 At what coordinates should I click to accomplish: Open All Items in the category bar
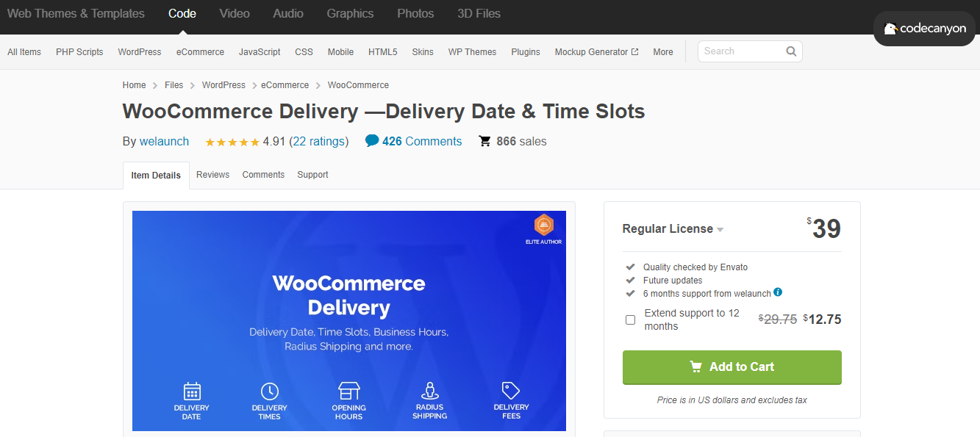[24, 52]
